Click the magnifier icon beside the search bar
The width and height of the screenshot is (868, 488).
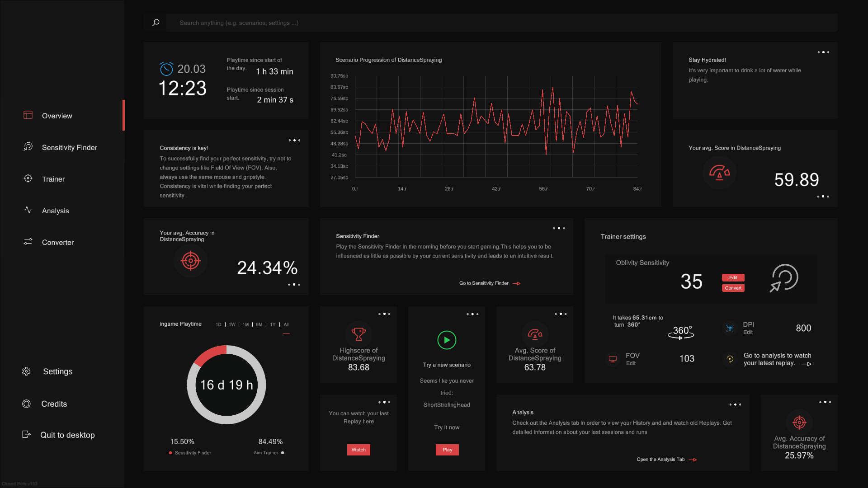(156, 23)
